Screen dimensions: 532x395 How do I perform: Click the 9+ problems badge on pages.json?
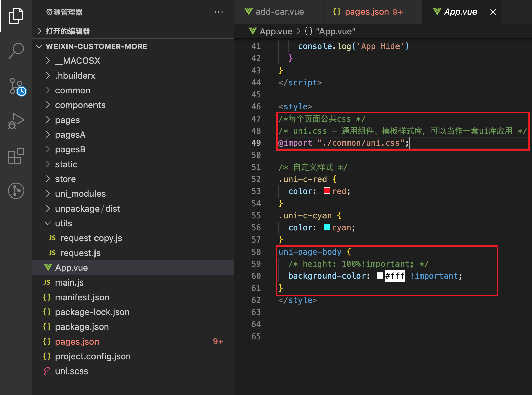(218, 342)
